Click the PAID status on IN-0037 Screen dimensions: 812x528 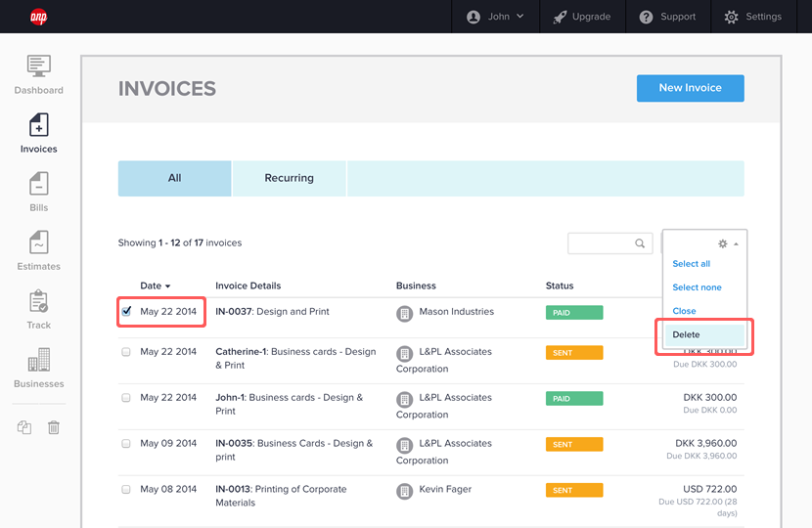tap(574, 313)
